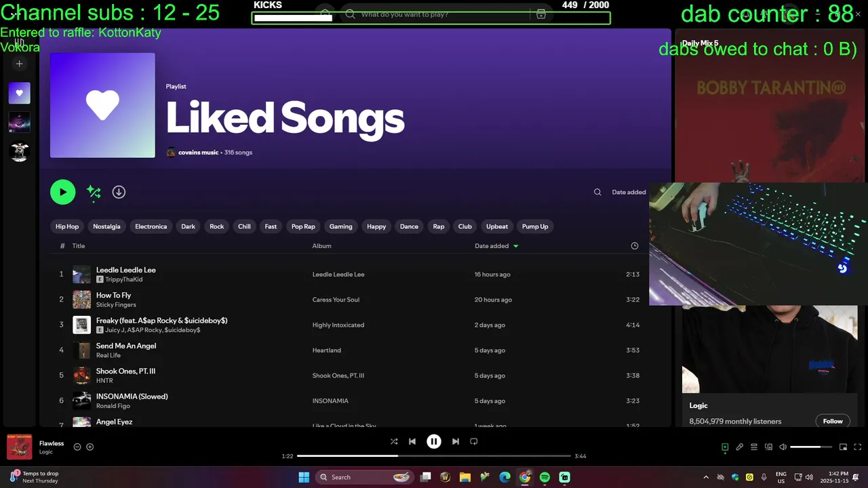Open Browse icon beside search bar
868x488 pixels.
tap(541, 14)
